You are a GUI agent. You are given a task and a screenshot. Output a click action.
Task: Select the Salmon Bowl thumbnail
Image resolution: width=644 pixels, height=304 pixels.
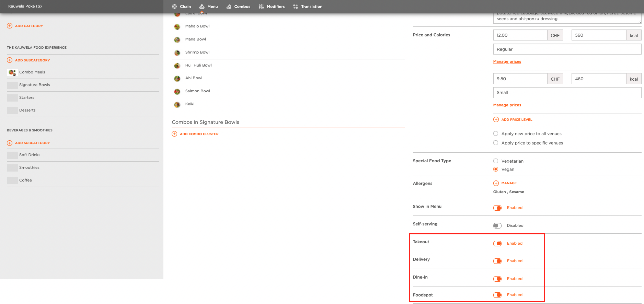[177, 92]
